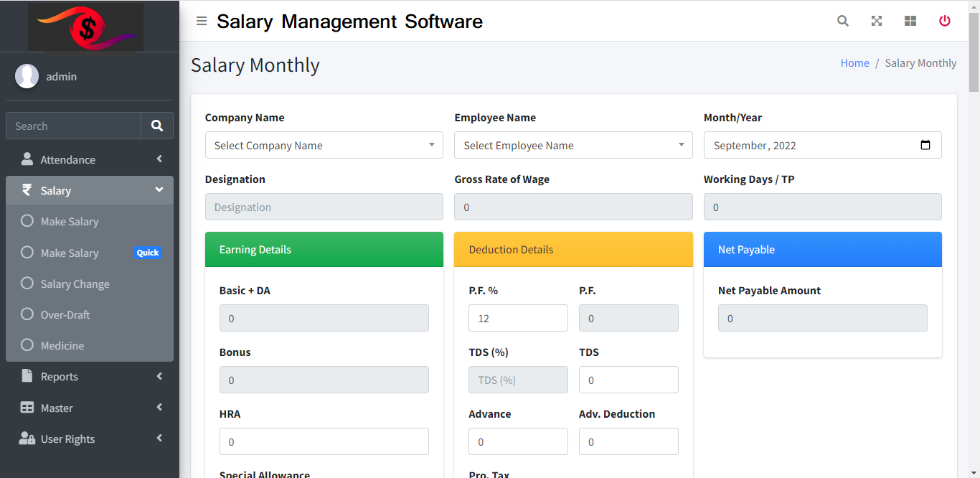
Task: Click the red power logout icon
Action: 945,22
